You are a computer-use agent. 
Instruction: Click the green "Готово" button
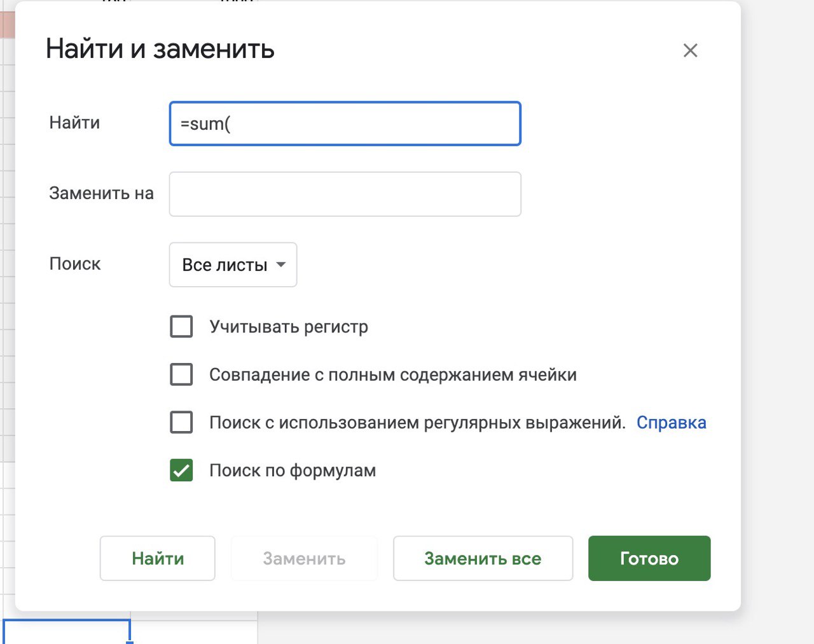(649, 558)
